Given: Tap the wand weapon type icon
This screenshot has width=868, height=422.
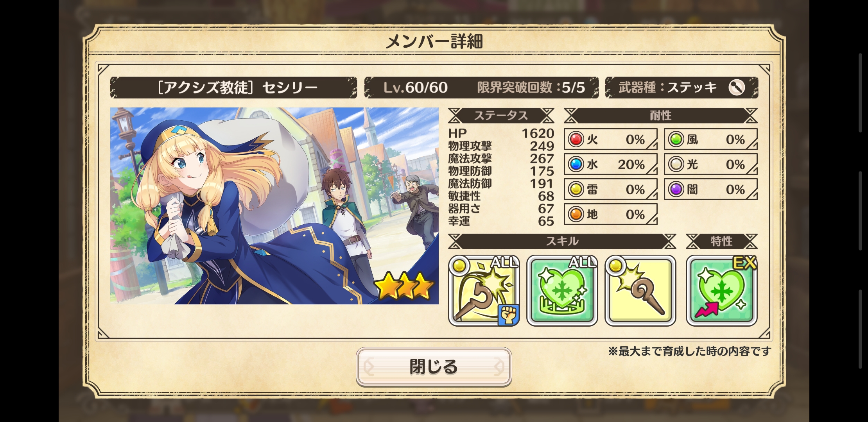Looking at the screenshot, I should [x=737, y=87].
